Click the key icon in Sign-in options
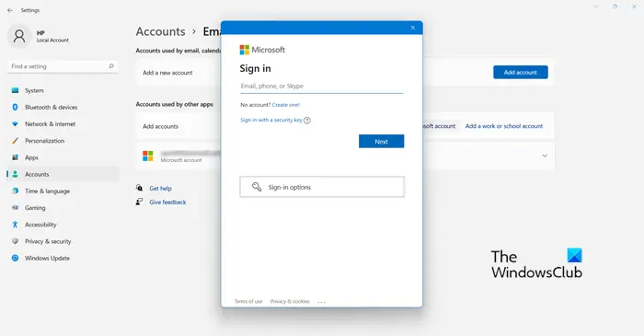 point(257,187)
